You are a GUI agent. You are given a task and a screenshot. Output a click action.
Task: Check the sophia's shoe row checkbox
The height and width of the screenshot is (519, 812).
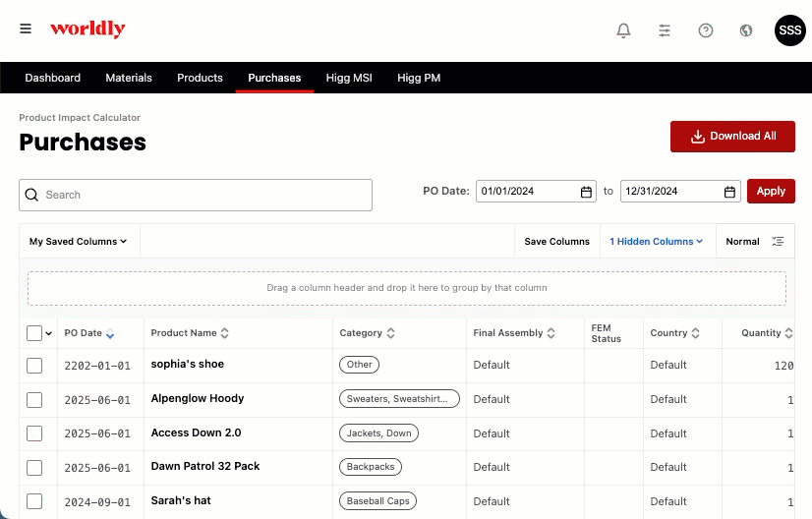[34, 366]
